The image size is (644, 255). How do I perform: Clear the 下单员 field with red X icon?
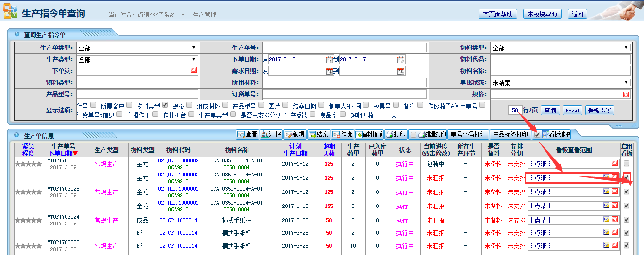(194, 70)
